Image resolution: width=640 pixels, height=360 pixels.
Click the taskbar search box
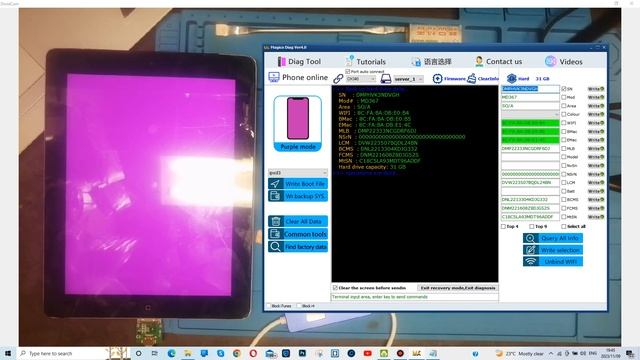(x=61, y=353)
